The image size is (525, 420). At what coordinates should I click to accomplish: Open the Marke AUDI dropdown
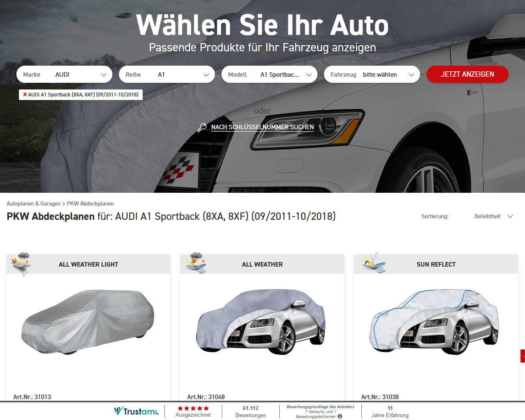(x=64, y=74)
